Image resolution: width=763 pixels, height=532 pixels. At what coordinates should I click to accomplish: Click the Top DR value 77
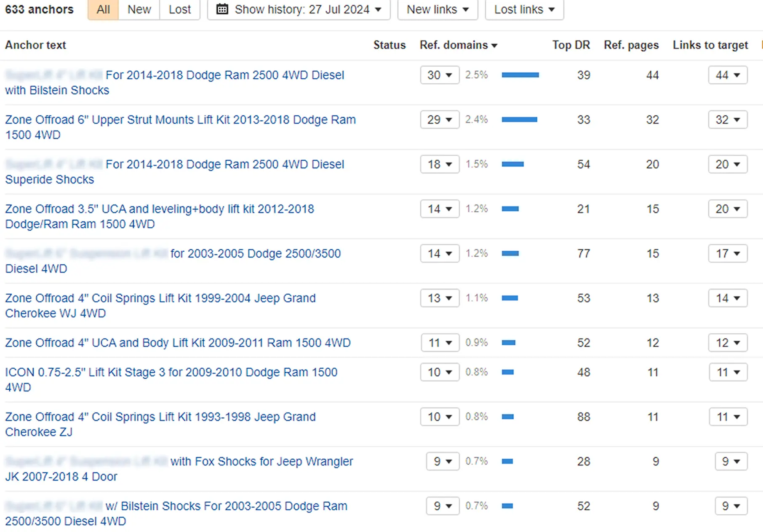tap(583, 253)
